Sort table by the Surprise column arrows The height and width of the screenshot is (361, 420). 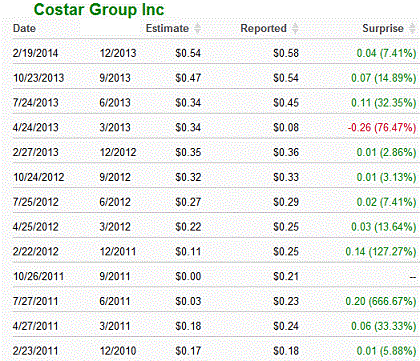pyautogui.click(x=412, y=28)
